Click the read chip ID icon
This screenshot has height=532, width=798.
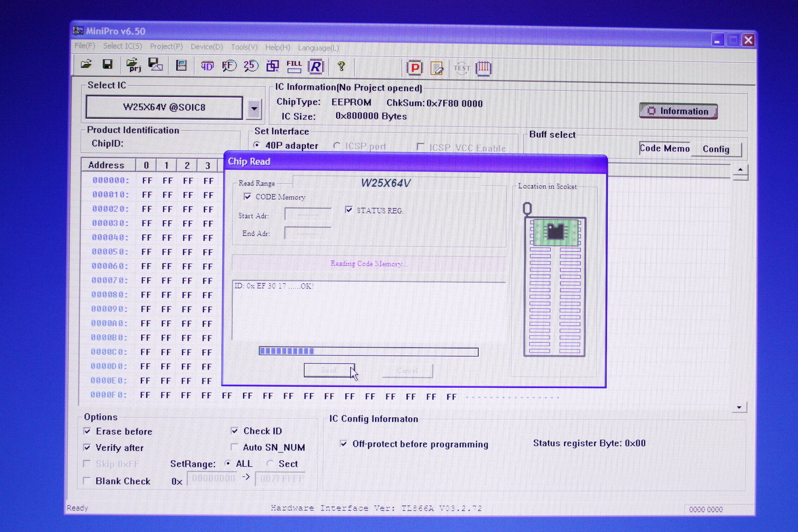coord(207,66)
